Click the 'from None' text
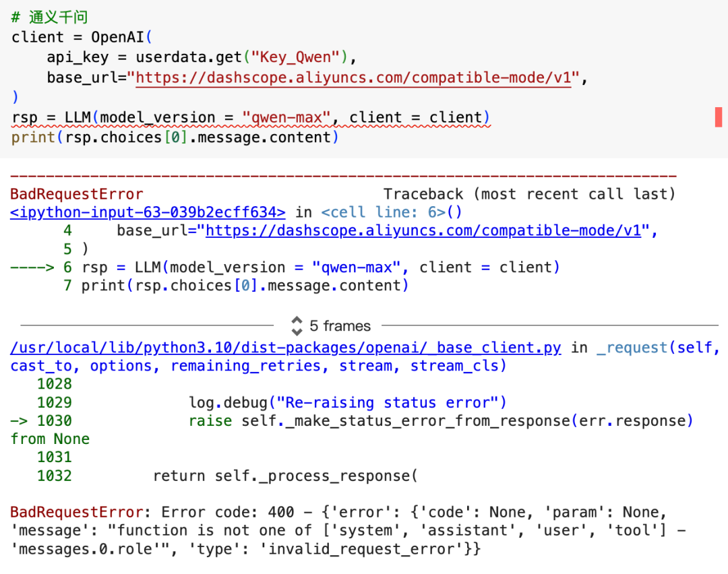The image size is (728, 574). pos(50,439)
